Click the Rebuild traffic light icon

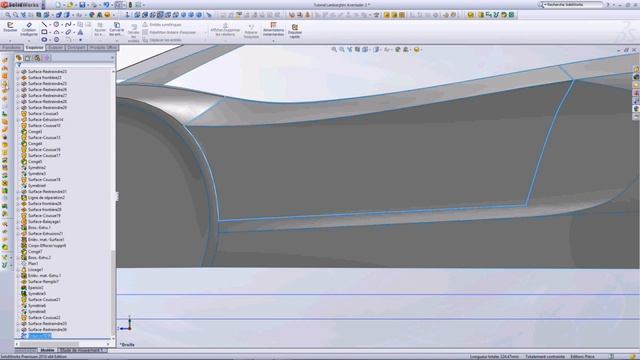pyautogui.click(x=130, y=4)
